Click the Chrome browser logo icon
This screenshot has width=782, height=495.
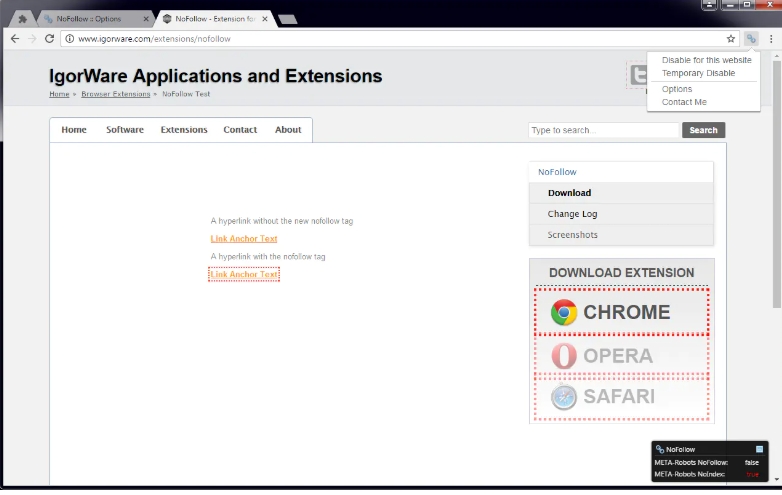(564, 313)
